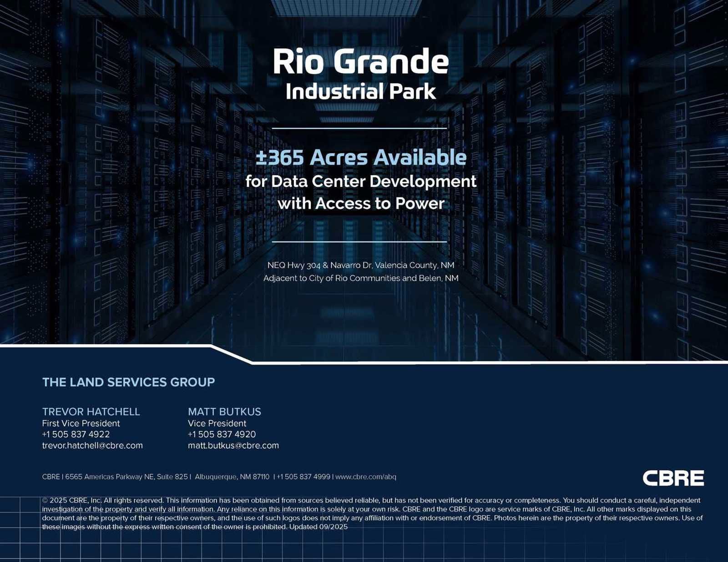Select the Updated 09/2025 text
The height and width of the screenshot is (562, 728).
(319, 527)
